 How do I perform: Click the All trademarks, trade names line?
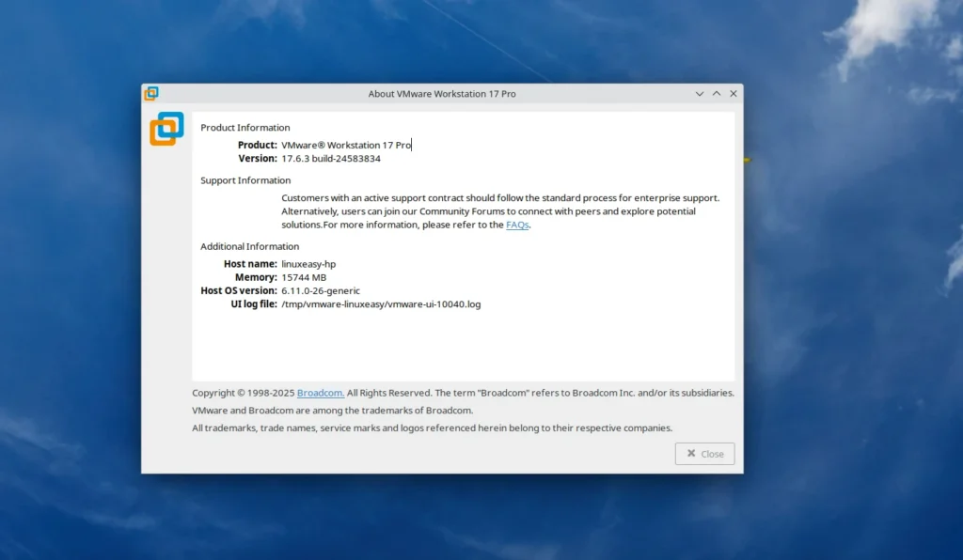click(433, 428)
